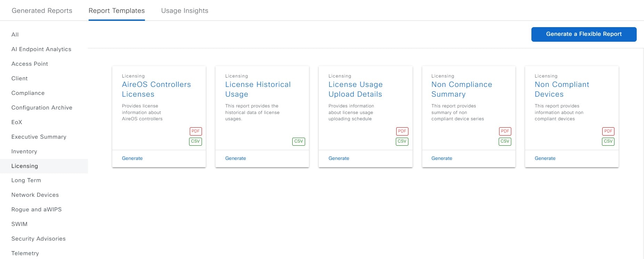
Task: Generate the AireOS Controllers Licenses report
Action: (132, 158)
